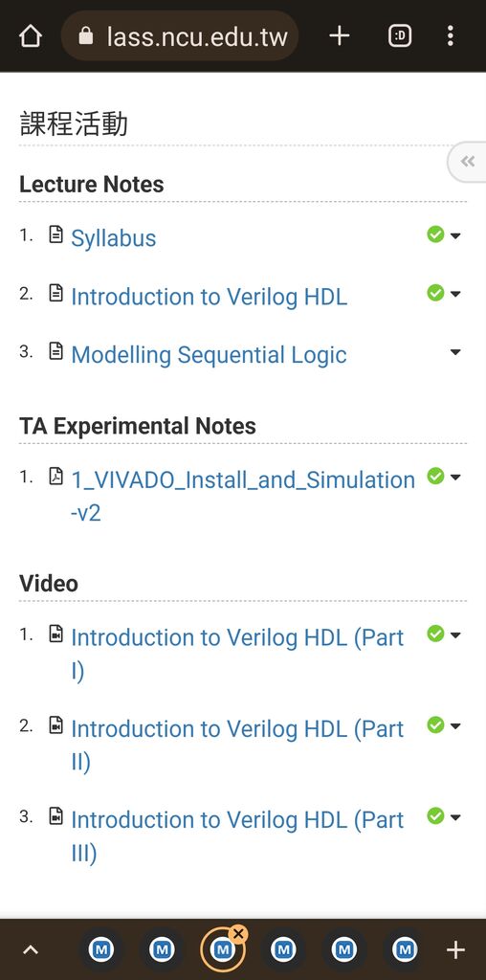Click completion check for Introduction to Verilog HDL notes
Image resolution: width=486 pixels, height=980 pixels.
coord(435,293)
